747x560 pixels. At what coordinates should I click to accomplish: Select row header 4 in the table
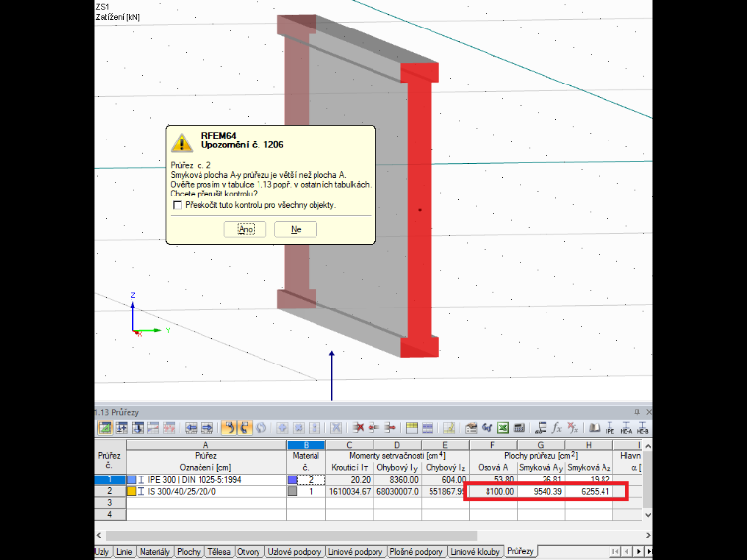[x=110, y=514]
